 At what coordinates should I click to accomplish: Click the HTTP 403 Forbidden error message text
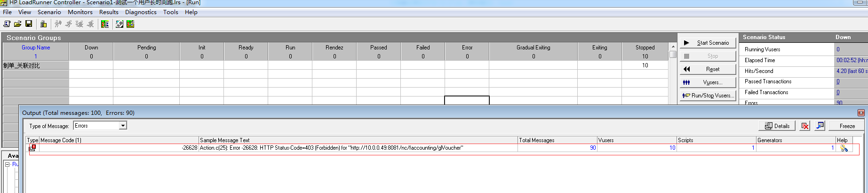point(331,148)
